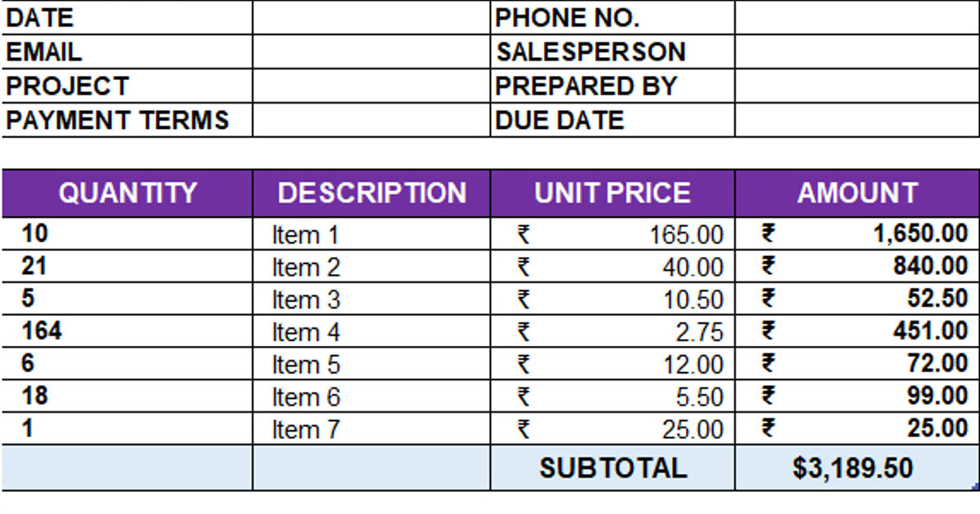
Task: Click the UNIT PRICE column header
Action: click(x=612, y=193)
